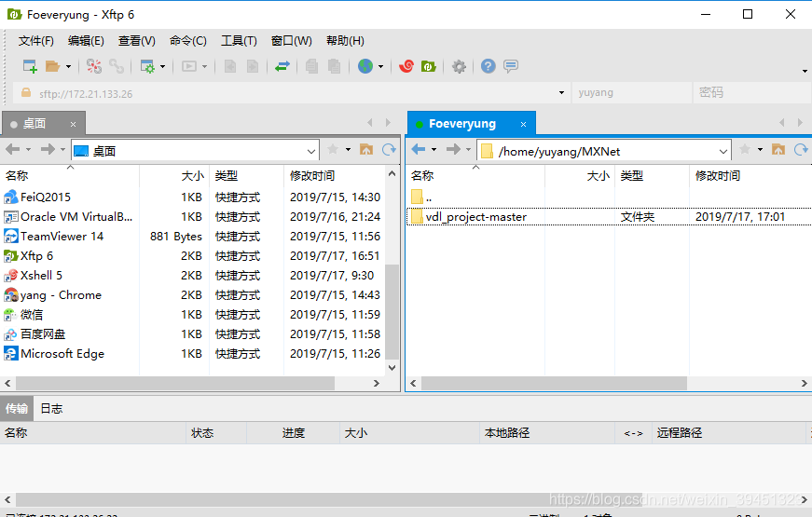Viewport: 812px width, 517px height.
Task: Click the remote pane horizontal scrollbar
Action: (x=554, y=384)
